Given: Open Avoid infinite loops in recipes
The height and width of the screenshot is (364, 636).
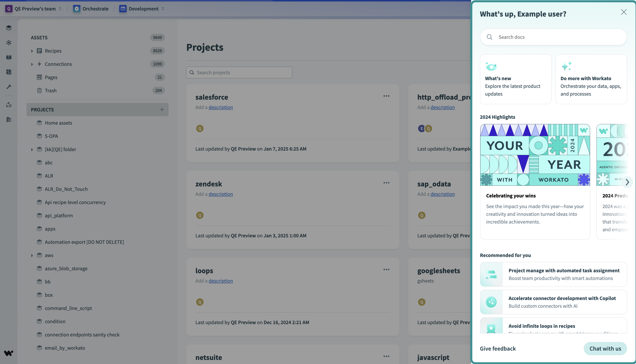Looking at the screenshot, I should point(553,326).
